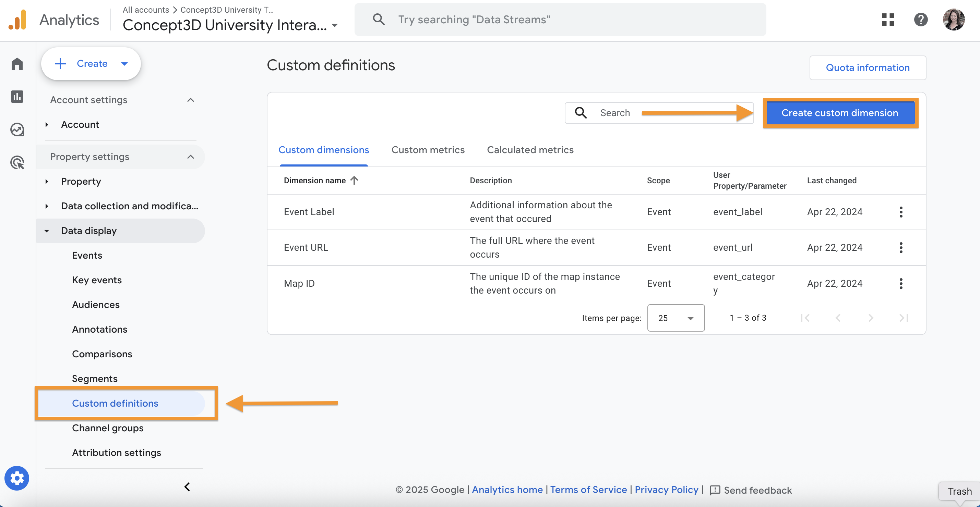
Task: Switch to the Custom dimensions tab
Action: [x=323, y=150]
